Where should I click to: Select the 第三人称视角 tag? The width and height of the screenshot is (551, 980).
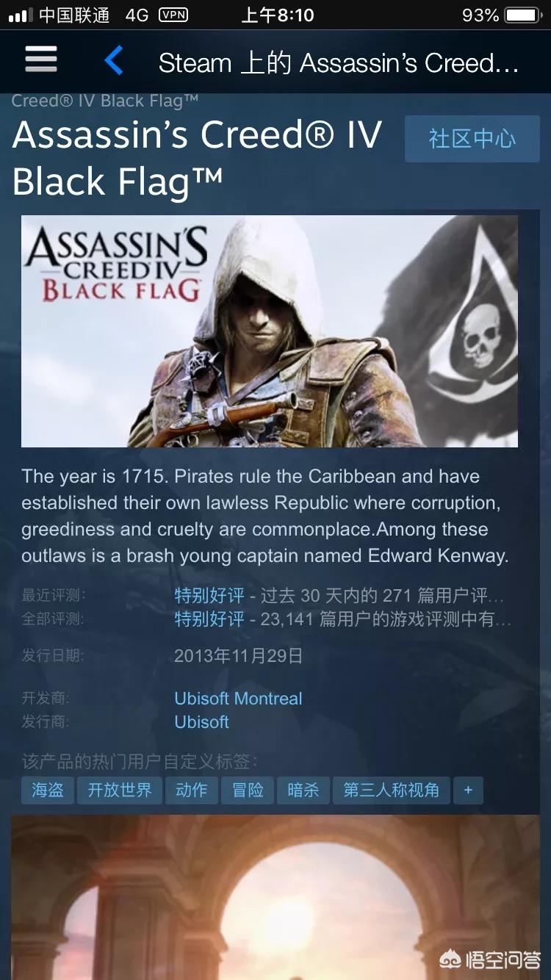pos(392,790)
